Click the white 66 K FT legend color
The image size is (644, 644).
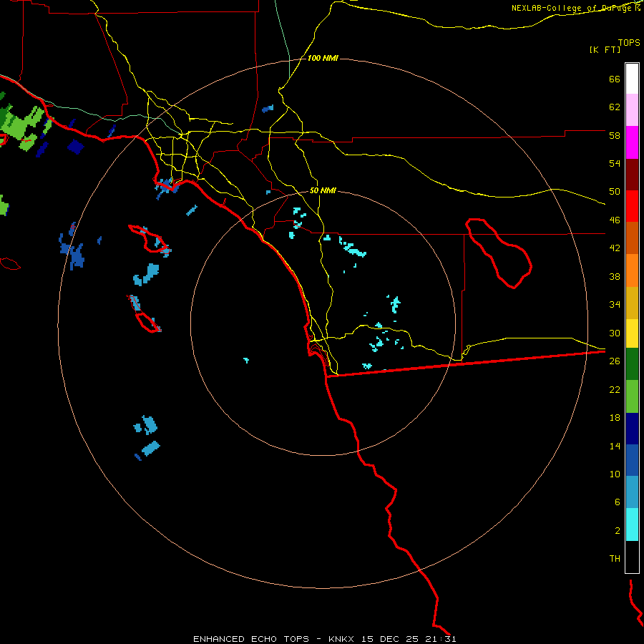click(x=632, y=79)
